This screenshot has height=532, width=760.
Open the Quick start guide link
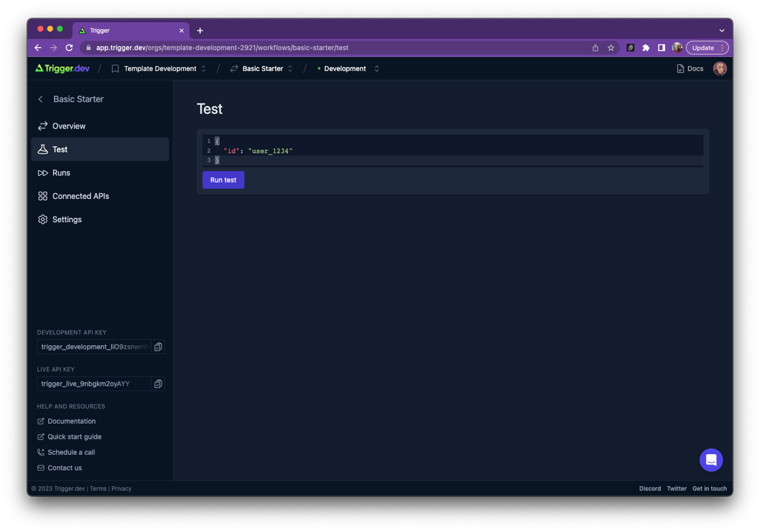(x=69, y=437)
